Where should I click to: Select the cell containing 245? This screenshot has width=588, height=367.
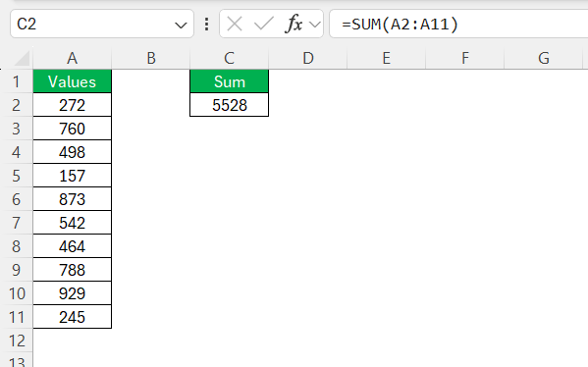click(x=72, y=317)
